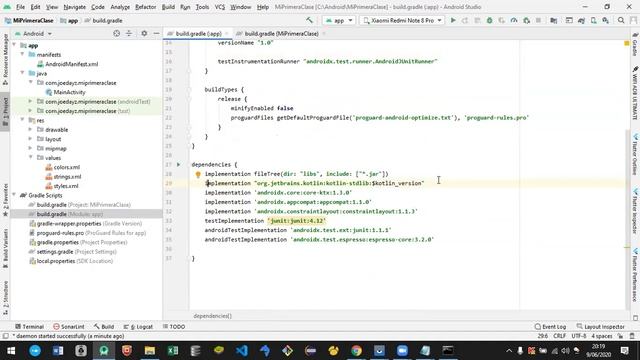This screenshot has width=640, height=360.
Task: Open the Resource Manager side tab
Action: point(5,59)
